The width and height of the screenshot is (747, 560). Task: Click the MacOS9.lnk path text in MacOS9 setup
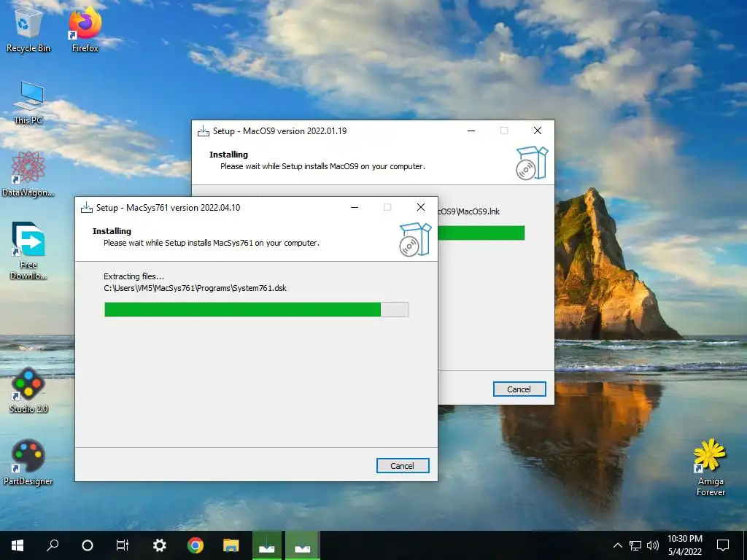point(469,211)
